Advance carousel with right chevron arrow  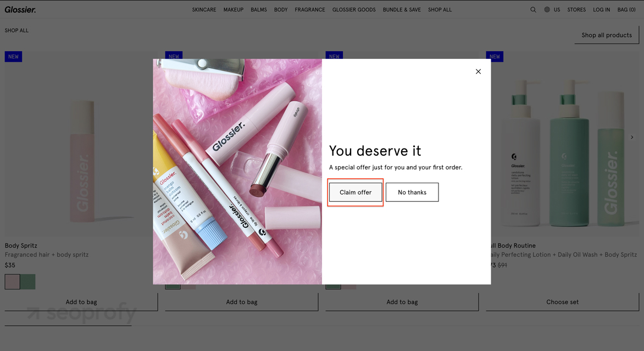tap(632, 138)
